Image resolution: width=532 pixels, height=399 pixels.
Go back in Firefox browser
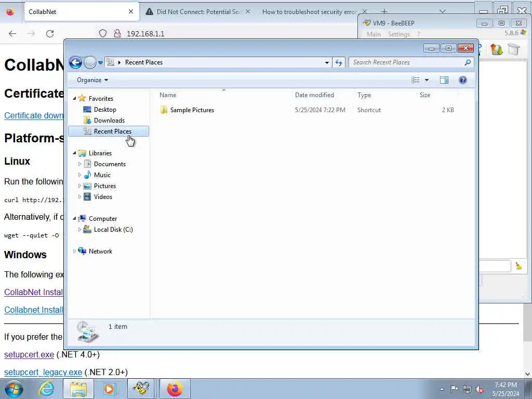click(12, 34)
